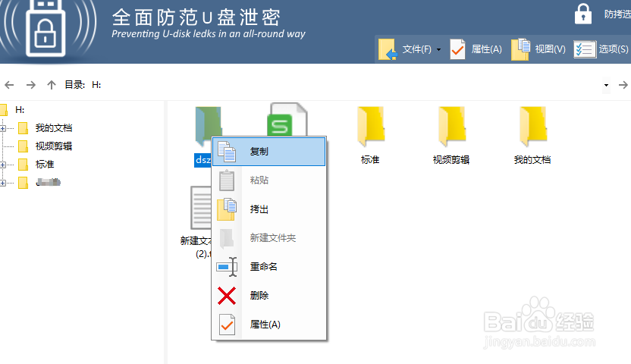The image size is (631, 364).
Task: Choose 拷出 from the context menu
Action: point(268,209)
